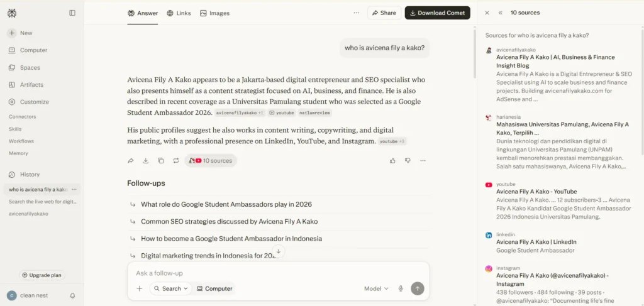Screen dimensions: 644x306
Task: Click the avicenafilyakako +1 citation chip
Action: click(240, 113)
